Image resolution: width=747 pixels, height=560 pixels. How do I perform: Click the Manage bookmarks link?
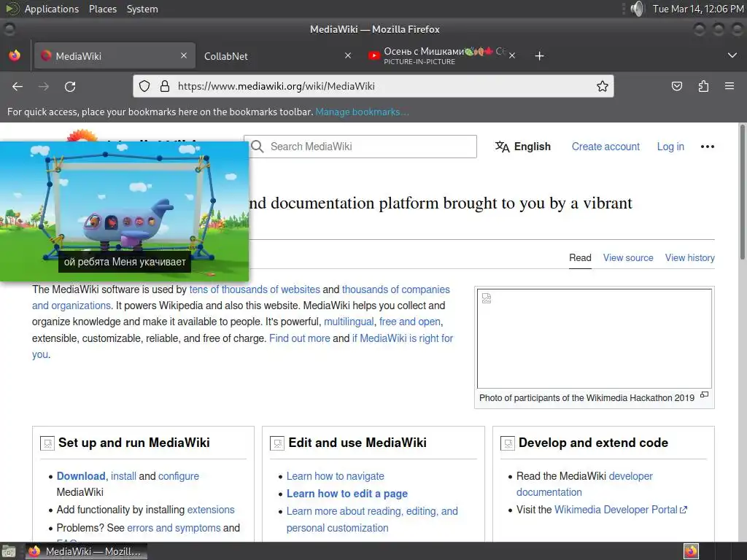[x=362, y=112]
